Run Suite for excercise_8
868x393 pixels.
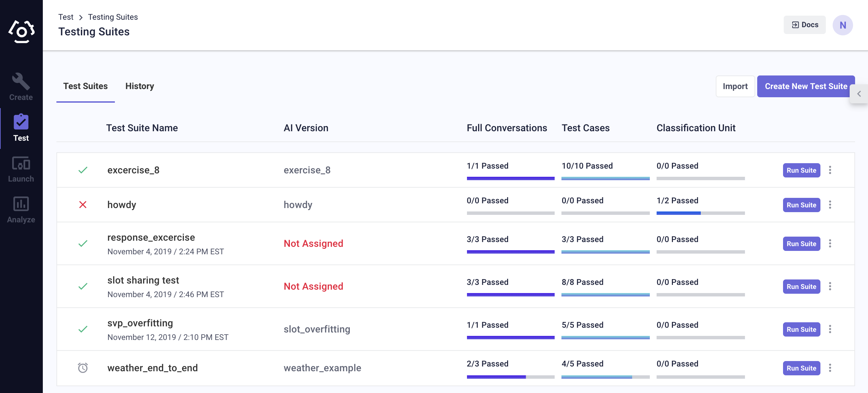pyautogui.click(x=801, y=170)
